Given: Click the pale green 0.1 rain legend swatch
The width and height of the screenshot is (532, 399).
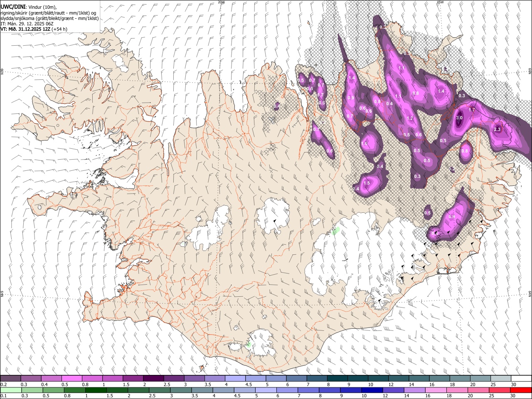Looking at the screenshot, I should pos(10,390).
